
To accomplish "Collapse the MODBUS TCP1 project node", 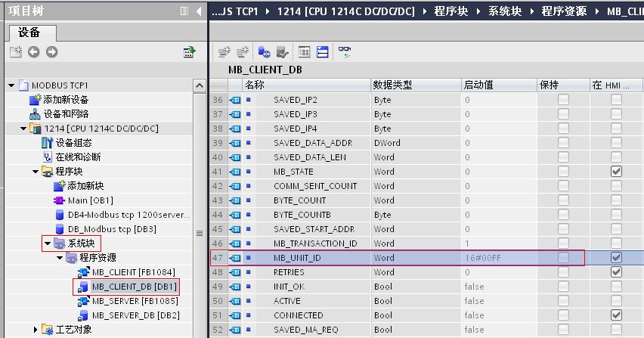I will pos(11,85).
